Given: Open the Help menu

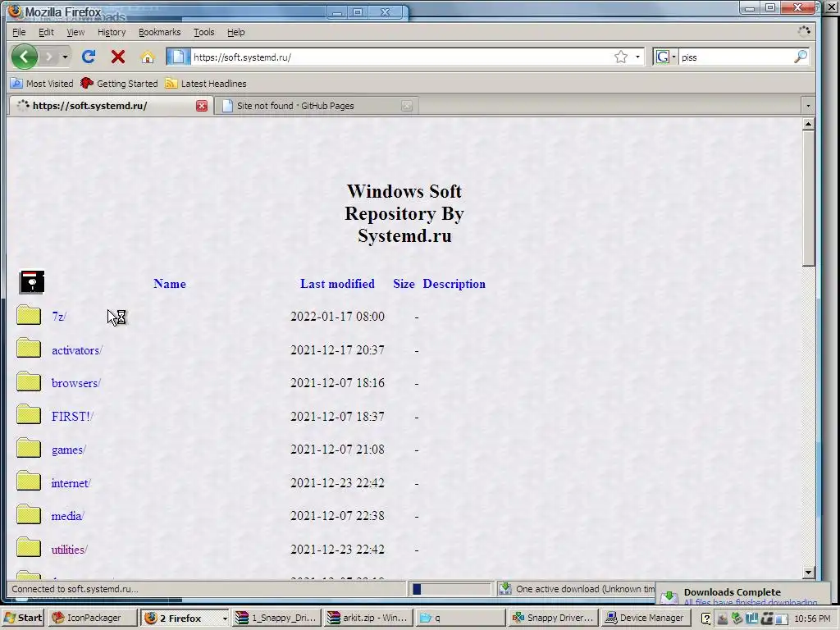Looking at the screenshot, I should tap(235, 32).
